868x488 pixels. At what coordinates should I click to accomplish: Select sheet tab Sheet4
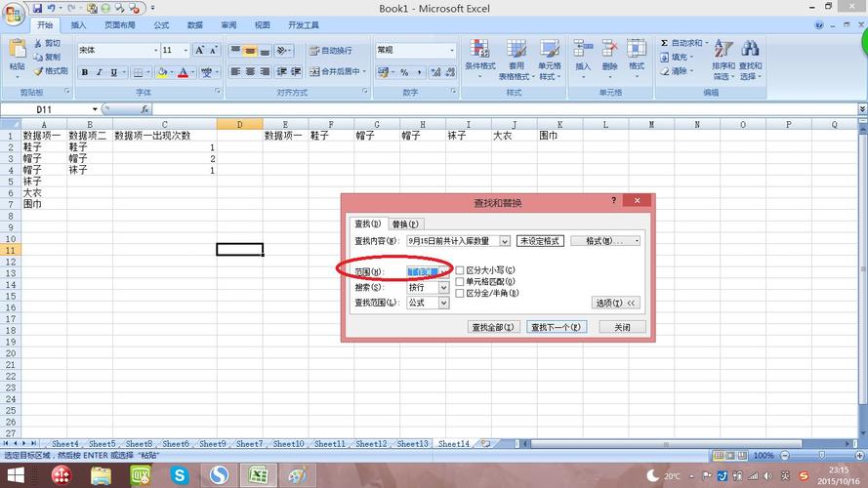pyautogui.click(x=64, y=444)
